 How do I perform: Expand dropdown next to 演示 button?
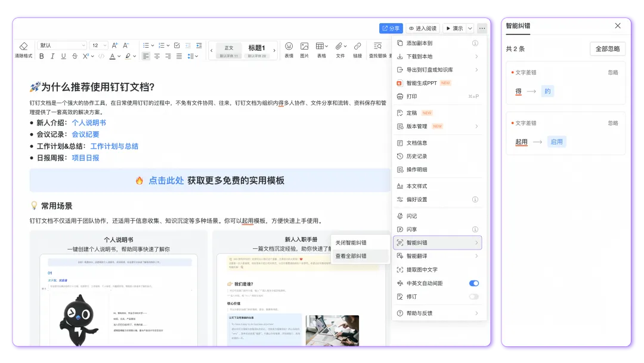click(x=470, y=29)
